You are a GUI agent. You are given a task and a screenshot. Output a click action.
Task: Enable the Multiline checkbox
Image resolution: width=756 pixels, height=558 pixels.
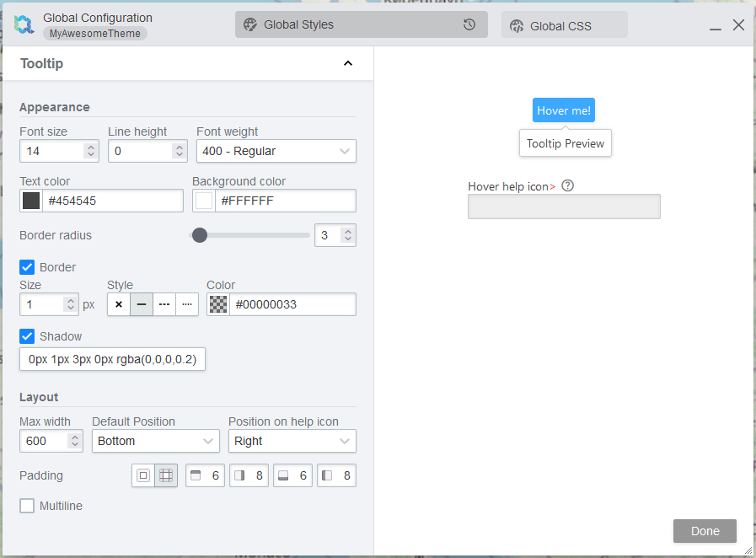coord(27,506)
